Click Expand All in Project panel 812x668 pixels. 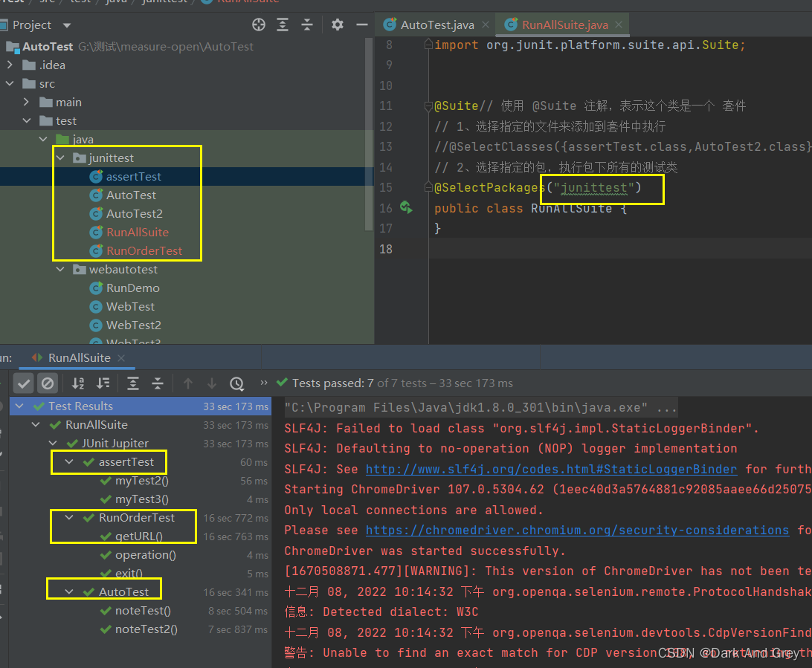click(x=283, y=25)
